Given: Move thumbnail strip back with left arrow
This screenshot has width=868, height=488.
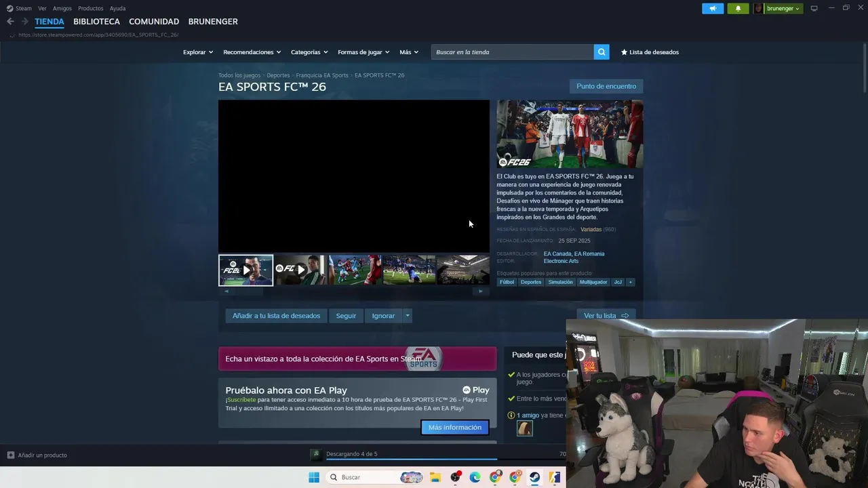Looking at the screenshot, I should pyautogui.click(x=226, y=291).
